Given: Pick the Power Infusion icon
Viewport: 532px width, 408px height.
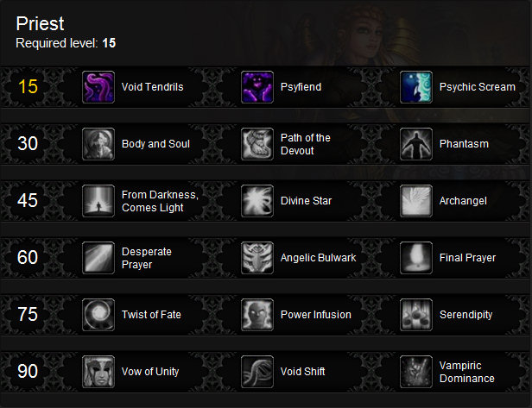Looking at the screenshot, I should pyautogui.click(x=257, y=315).
